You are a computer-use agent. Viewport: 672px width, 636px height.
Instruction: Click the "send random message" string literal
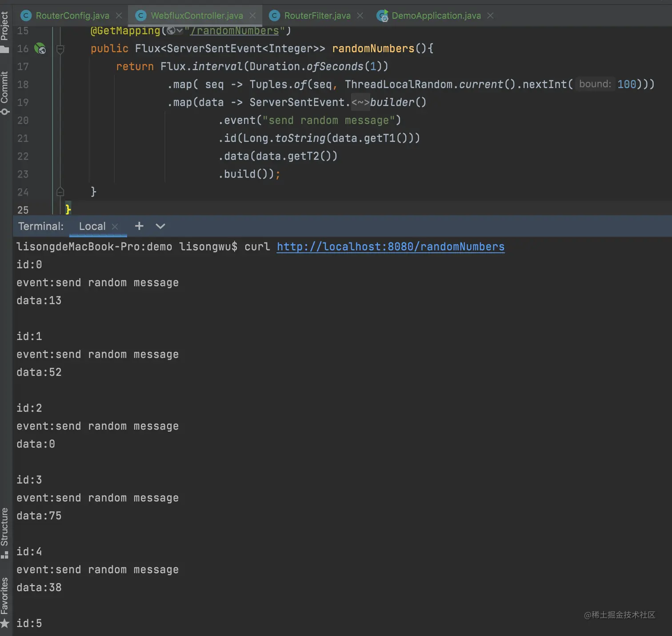328,121
